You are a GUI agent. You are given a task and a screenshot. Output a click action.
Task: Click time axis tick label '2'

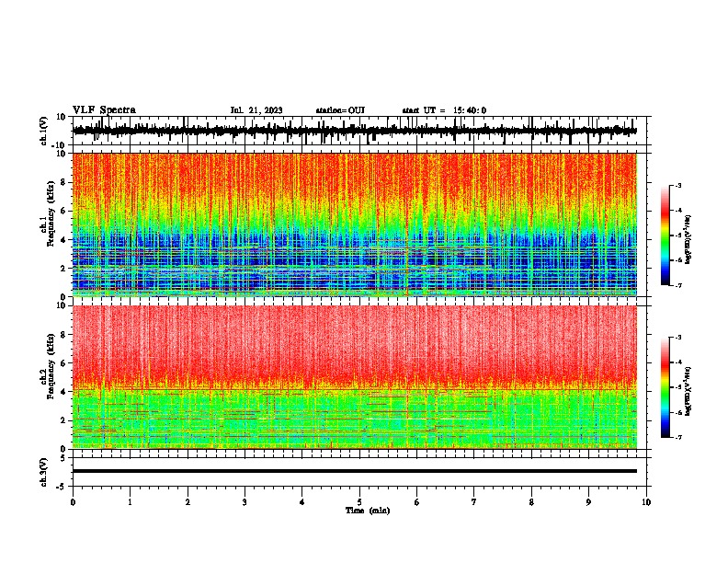tap(188, 502)
